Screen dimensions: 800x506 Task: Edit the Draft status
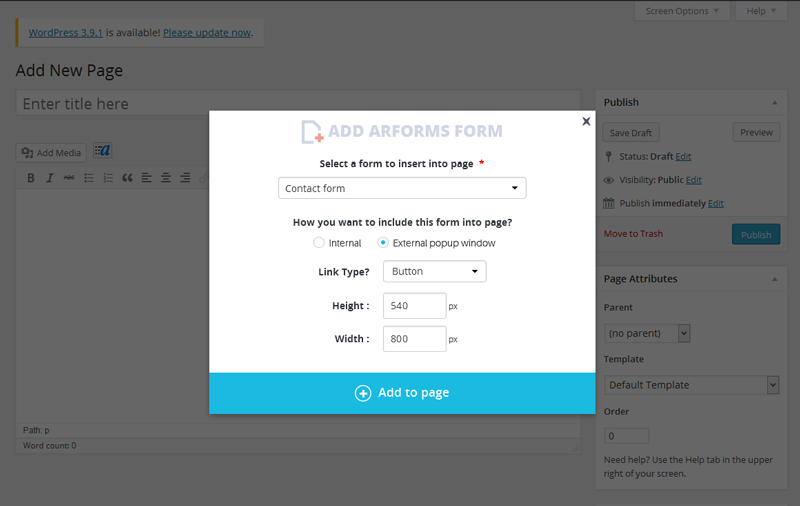[x=683, y=157]
